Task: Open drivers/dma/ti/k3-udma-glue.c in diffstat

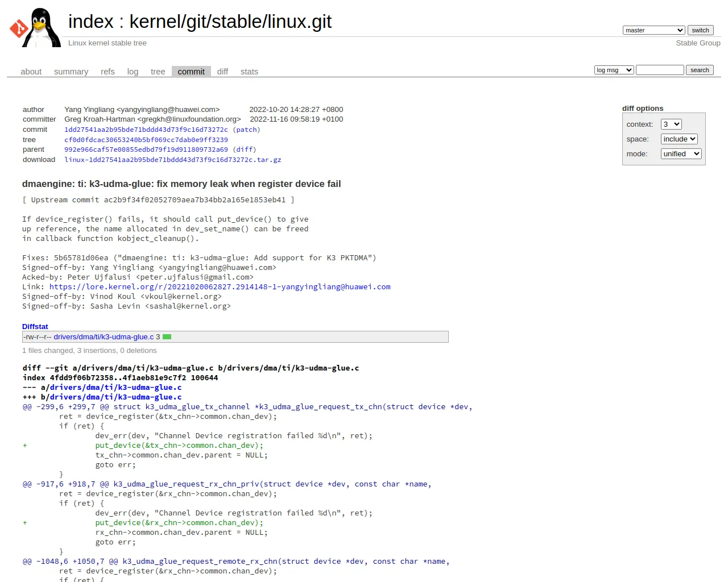Action: (x=104, y=337)
